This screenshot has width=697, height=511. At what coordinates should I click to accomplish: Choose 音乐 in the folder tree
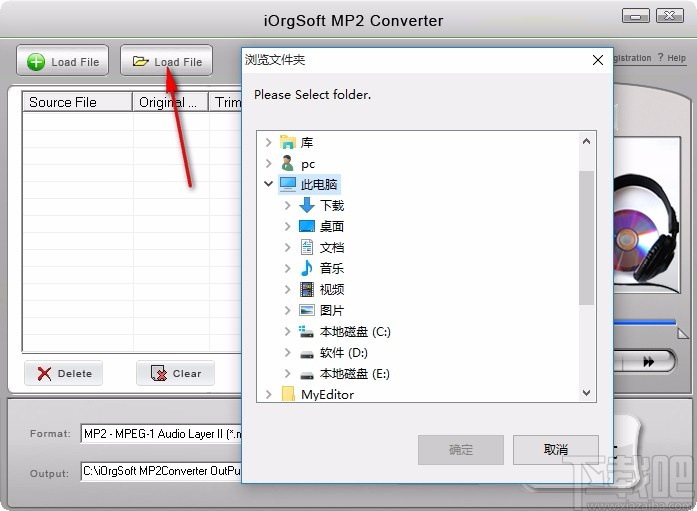click(x=332, y=268)
